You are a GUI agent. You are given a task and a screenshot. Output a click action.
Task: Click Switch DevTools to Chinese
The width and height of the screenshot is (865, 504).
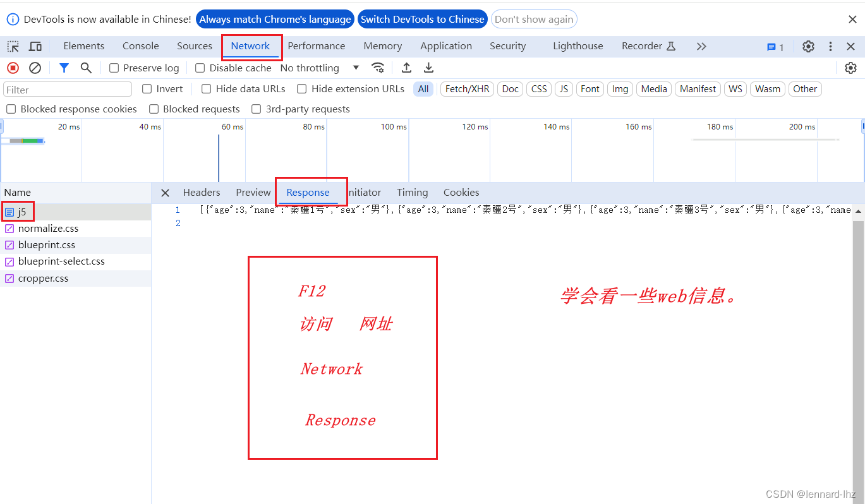(423, 20)
